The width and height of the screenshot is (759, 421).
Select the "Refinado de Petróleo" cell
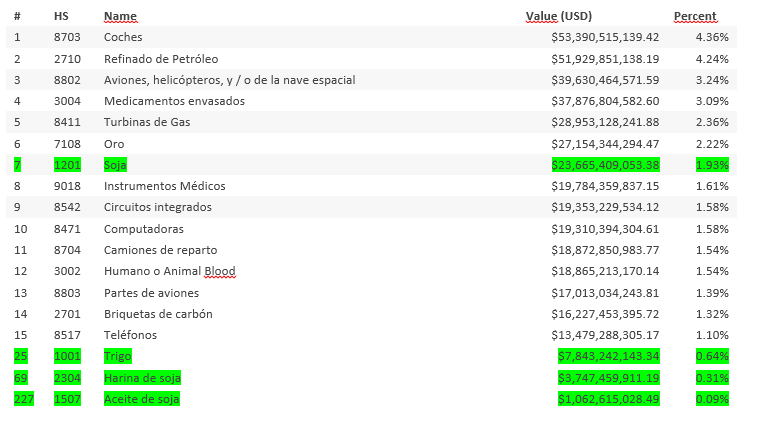pos(160,59)
